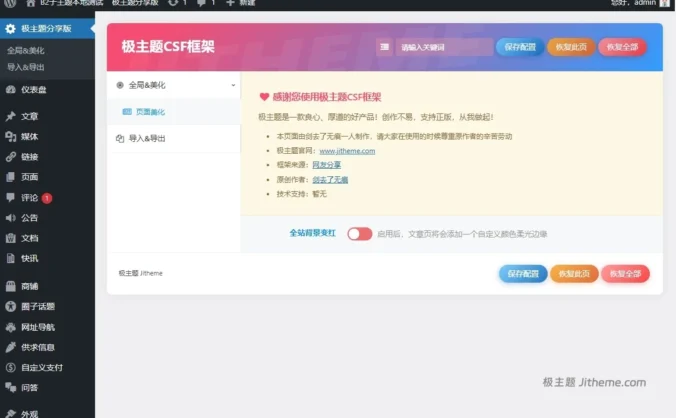Screen dimensions: 676x418
Task: Click the 仪表盘 dashboard icon
Action: coord(10,90)
